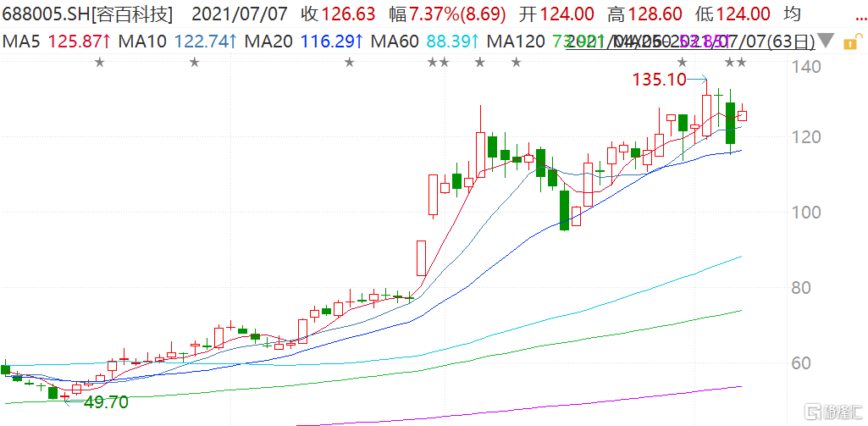Click the underlined date range ending 07/07(63日)
This screenshot has height=426, width=868.
pyautogui.click(x=690, y=41)
